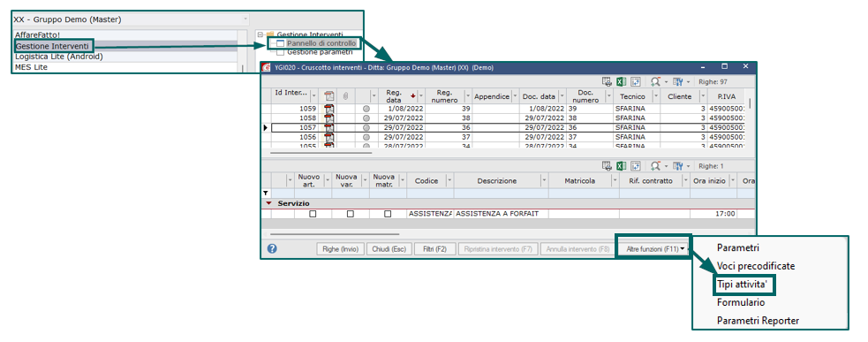The height and width of the screenshot is (342, 868).
Task: Open the PDF icon for intervention 1059
Action: [328, 109]
